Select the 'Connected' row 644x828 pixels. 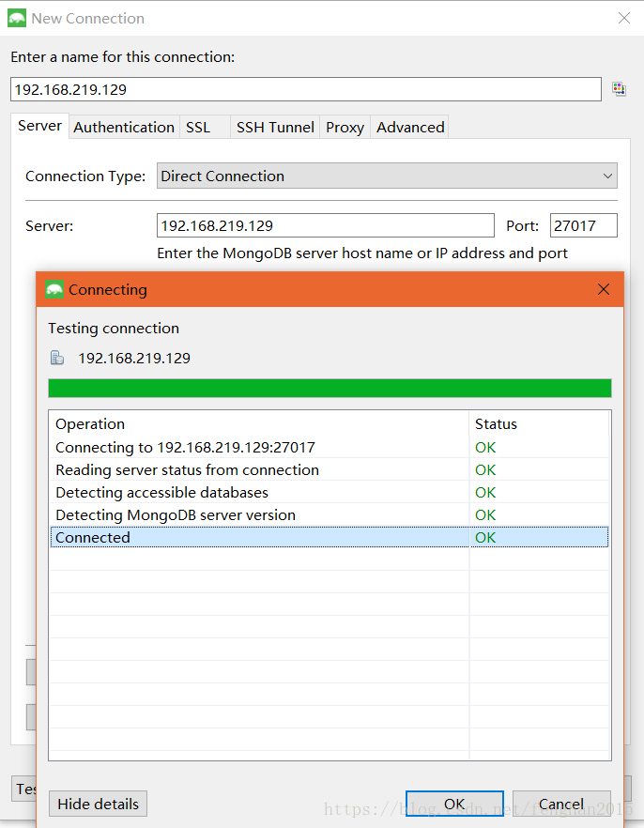[330, 537]
